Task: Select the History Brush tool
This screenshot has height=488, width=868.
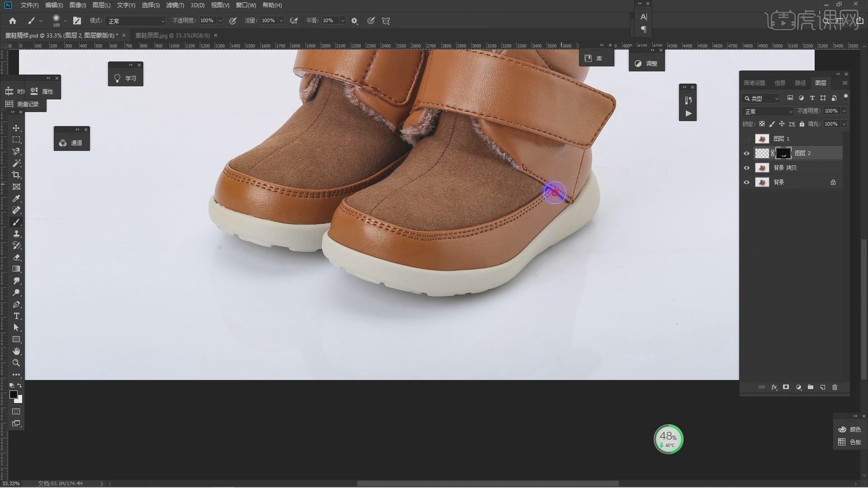Action: click(16, 245)
